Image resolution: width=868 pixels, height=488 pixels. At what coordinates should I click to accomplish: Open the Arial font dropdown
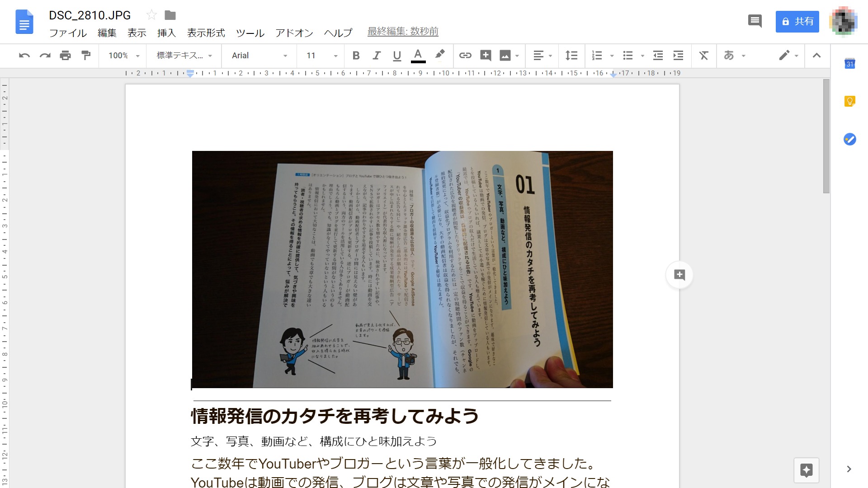259,55
